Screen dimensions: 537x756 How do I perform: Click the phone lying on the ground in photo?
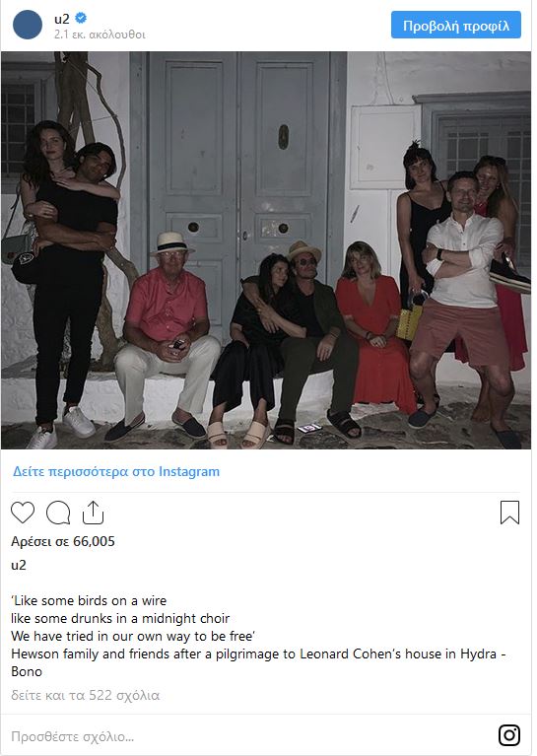309,428
